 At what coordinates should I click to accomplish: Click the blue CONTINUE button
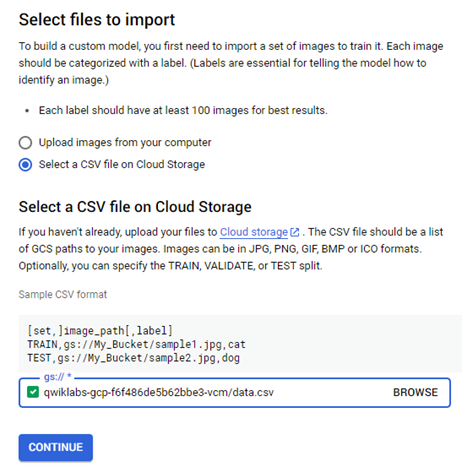click(56, 447)
